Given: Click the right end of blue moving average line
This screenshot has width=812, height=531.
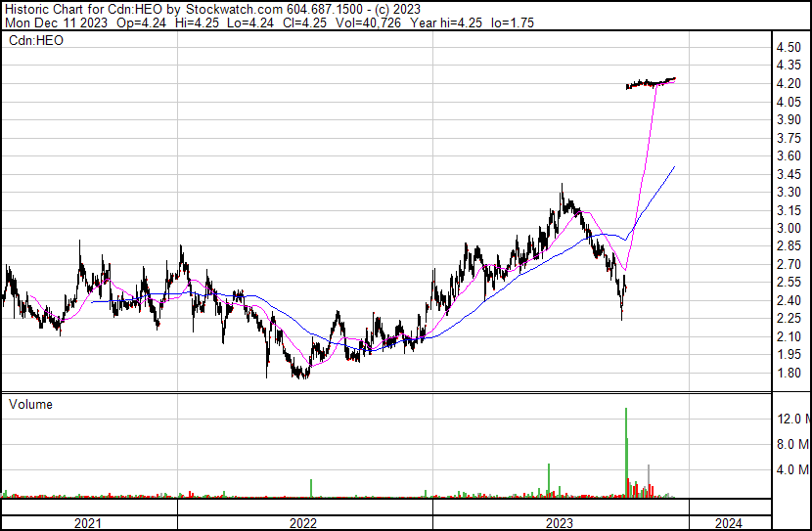Looking at the screenshot, I should (674, 168).
